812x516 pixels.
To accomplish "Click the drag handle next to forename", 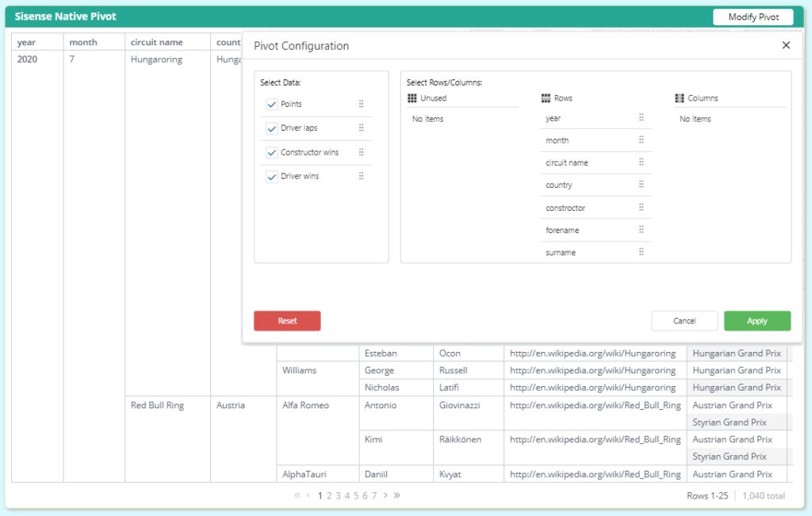I will click(x=641, y=230).
